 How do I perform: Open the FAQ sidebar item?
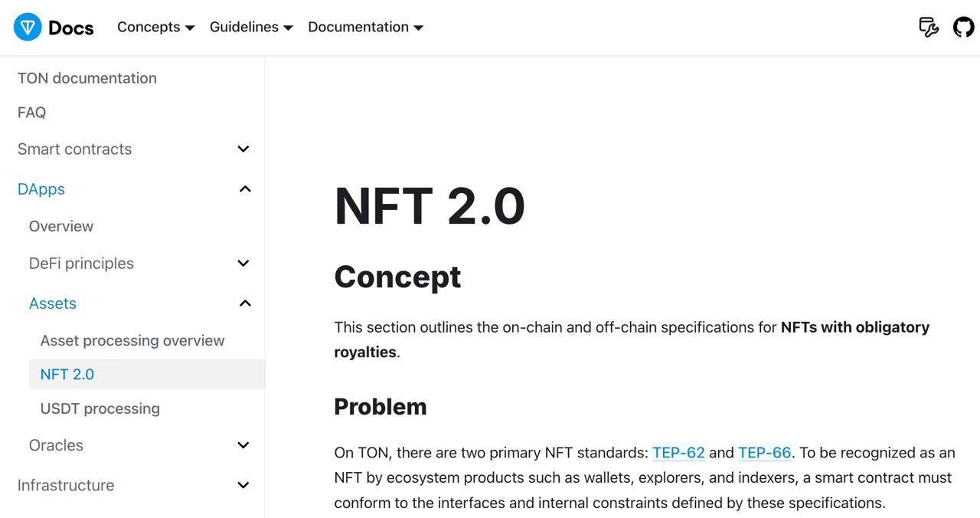[x=31, y=112]
